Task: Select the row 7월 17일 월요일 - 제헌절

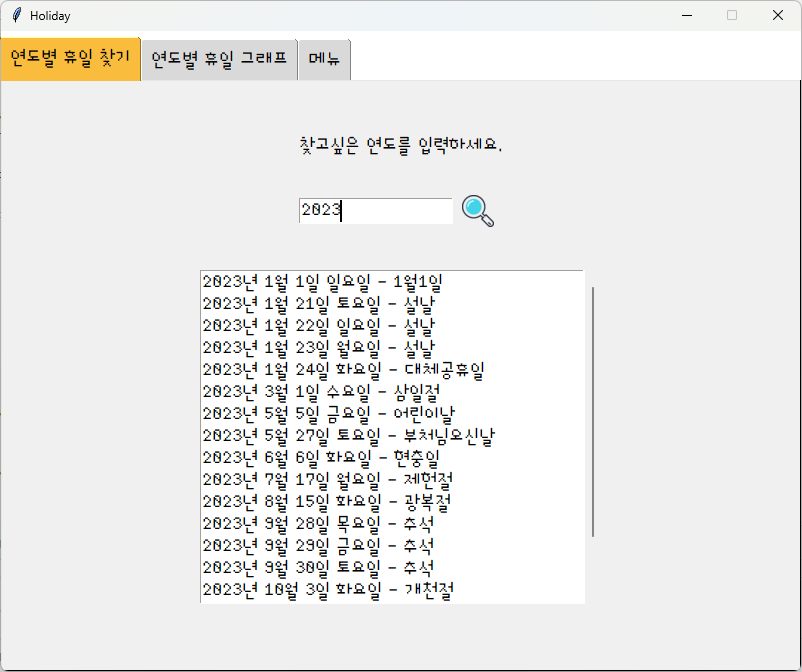Action: (392, 480)
